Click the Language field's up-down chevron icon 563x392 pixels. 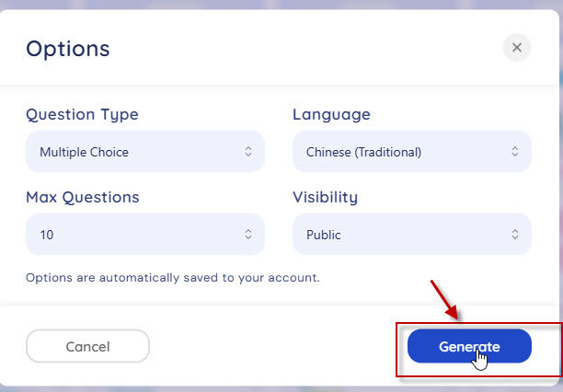click(x=515, y=152)
